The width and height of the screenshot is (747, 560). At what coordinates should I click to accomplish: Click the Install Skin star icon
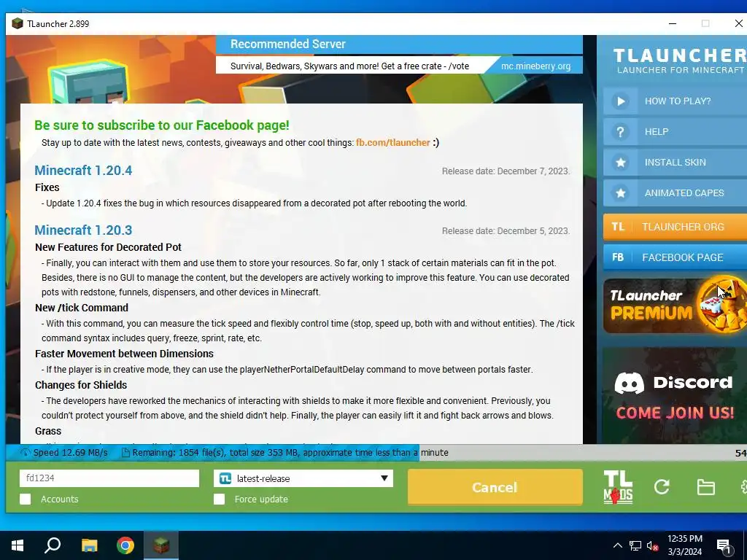pos(620,163)
